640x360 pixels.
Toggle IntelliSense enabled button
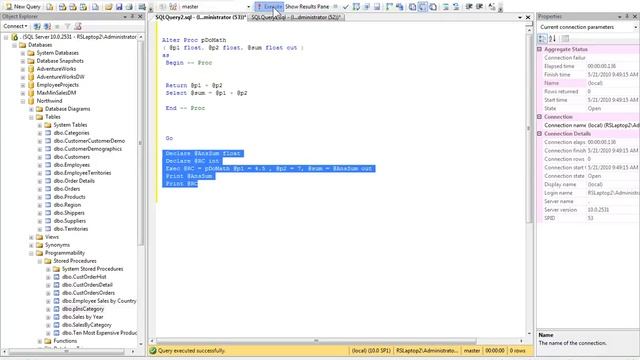point(377,7)
